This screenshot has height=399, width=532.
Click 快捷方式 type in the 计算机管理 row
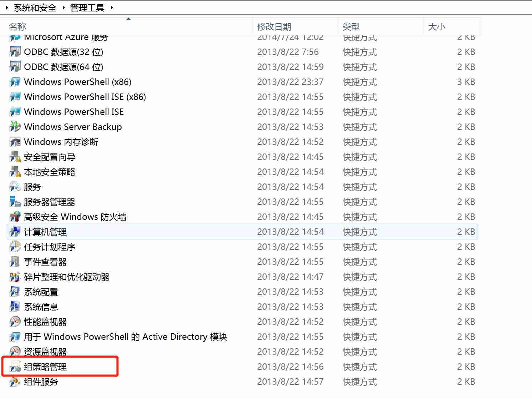[360, 232]
